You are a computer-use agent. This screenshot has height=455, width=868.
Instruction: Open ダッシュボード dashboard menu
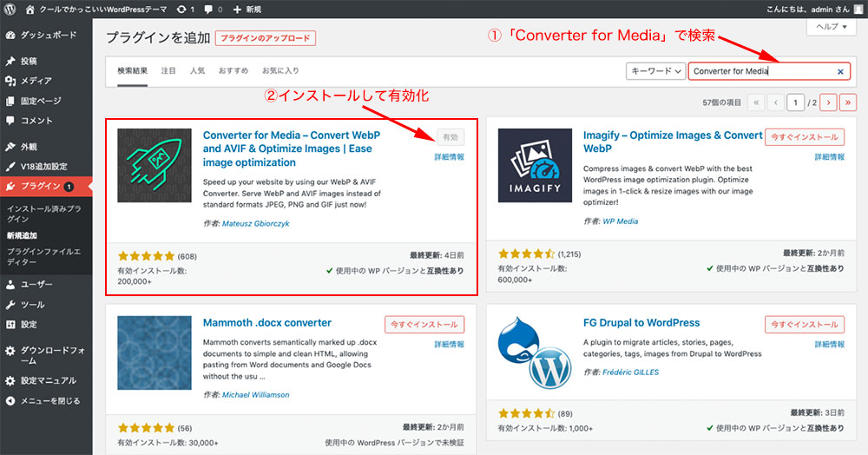(46, 35)
